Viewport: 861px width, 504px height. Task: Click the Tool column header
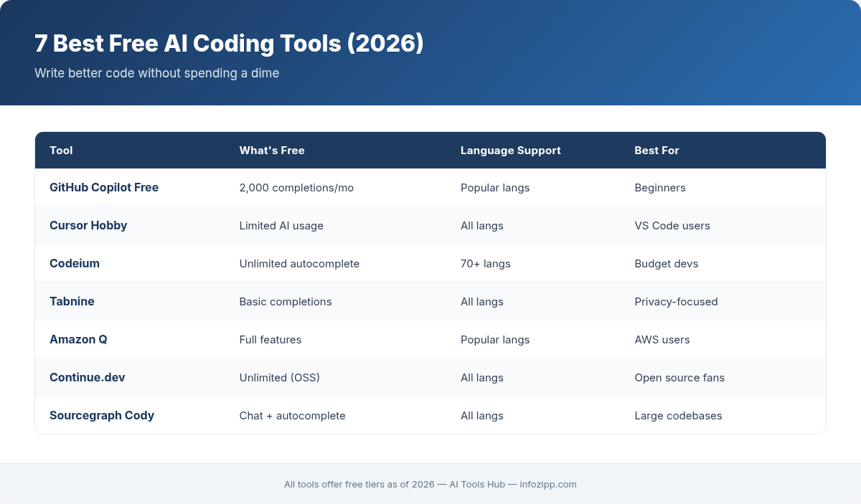(61, 151)
